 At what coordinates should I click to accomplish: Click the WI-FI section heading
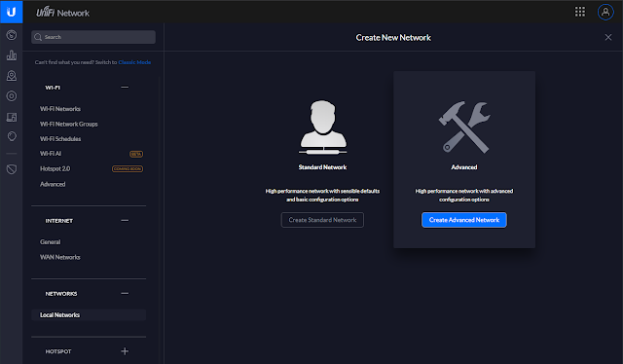click(53, 88)
